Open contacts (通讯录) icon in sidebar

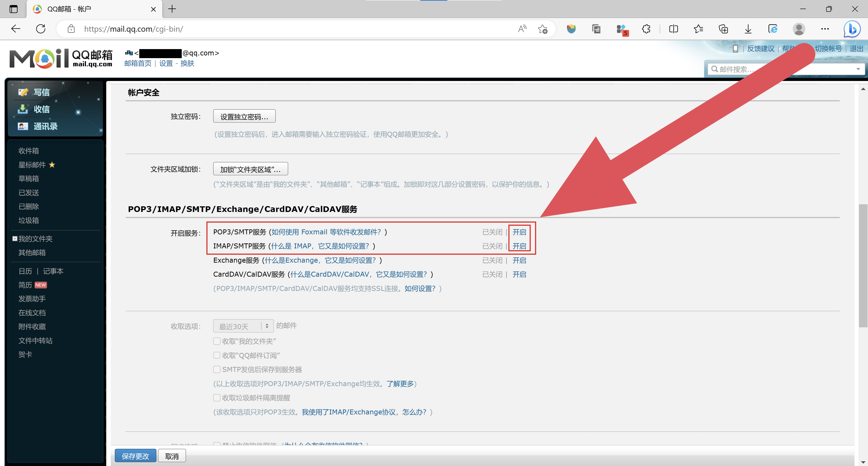23,126
